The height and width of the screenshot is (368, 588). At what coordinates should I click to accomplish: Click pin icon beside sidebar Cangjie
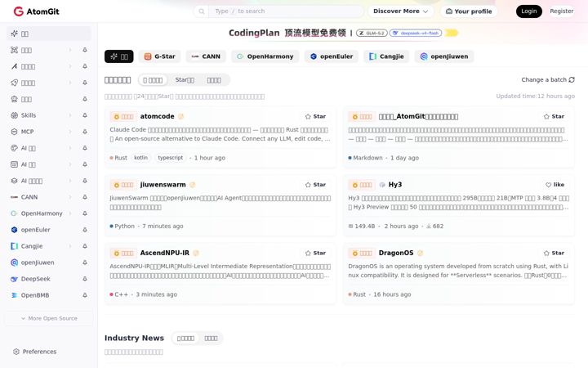[x=85, y=246]
